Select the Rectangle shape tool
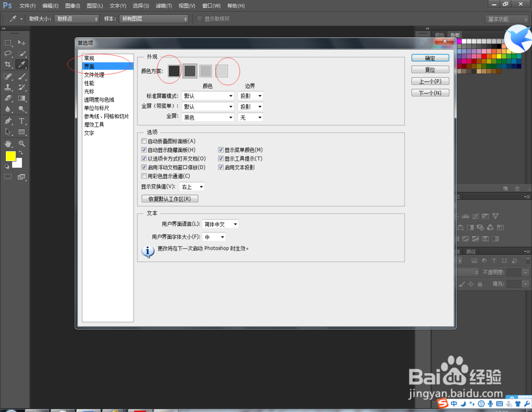The image size is (532, 412). pyautogui.click(x=21, y=131)
